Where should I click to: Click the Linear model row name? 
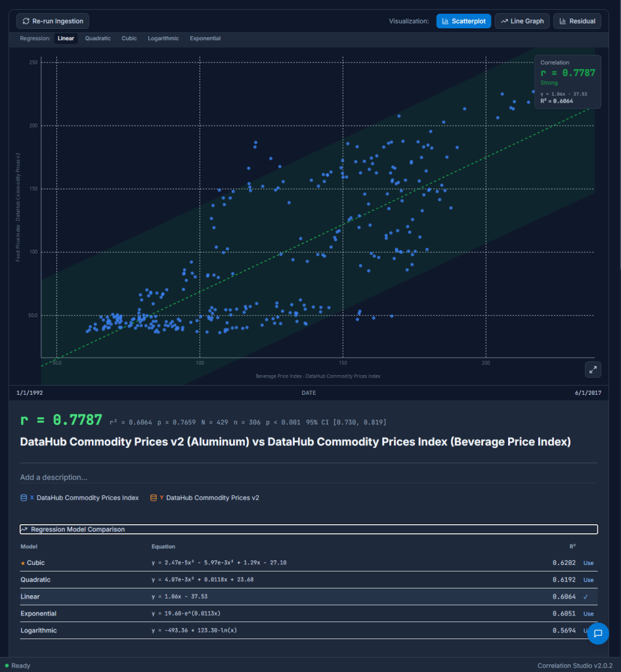pos(30,596)
